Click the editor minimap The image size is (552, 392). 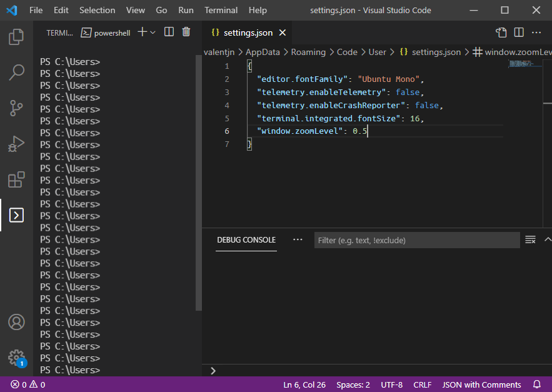(x=524, y=64)
